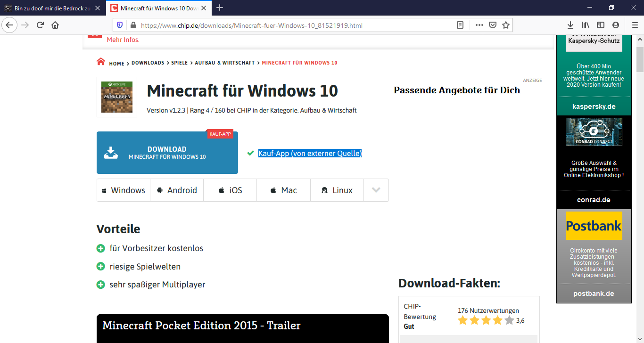Click the Minecraft app thumbnail image
The height and width of the screenshot is (343, 644).
click(117, 97)
